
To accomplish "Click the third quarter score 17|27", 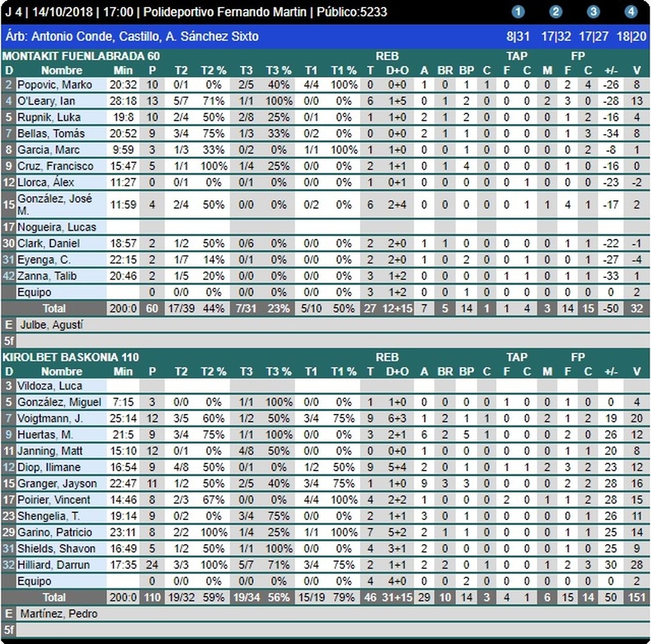I will (594, 36).
